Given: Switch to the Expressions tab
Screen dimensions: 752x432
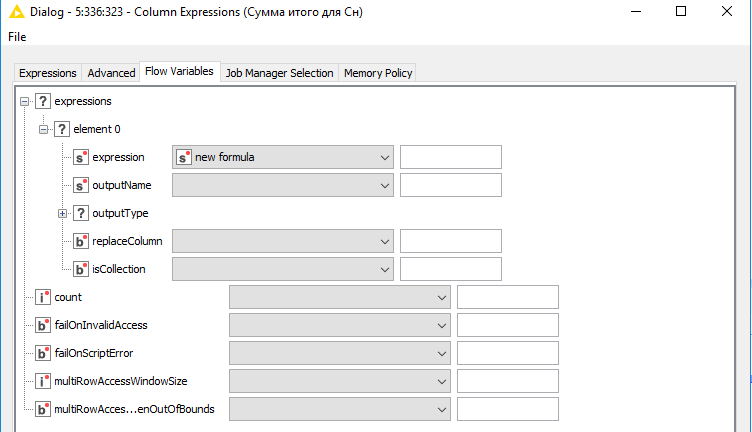Looking at the screenshot, I should 47,73.
